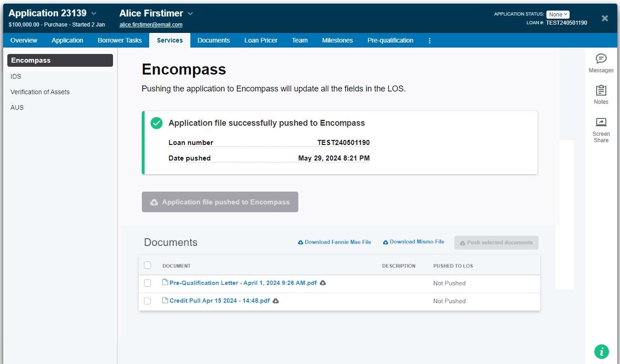
Task: Open the Application Status dropdown
Action: point(557,14)
